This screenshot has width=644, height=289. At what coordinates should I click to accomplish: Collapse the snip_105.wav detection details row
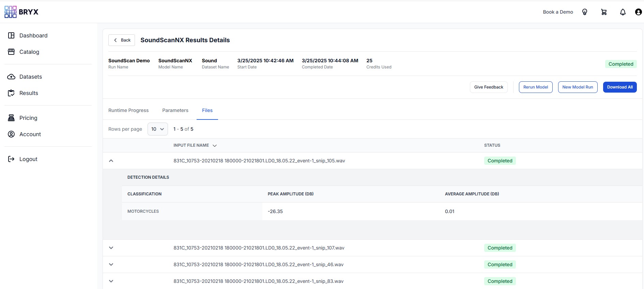click(x=111, y=161)
